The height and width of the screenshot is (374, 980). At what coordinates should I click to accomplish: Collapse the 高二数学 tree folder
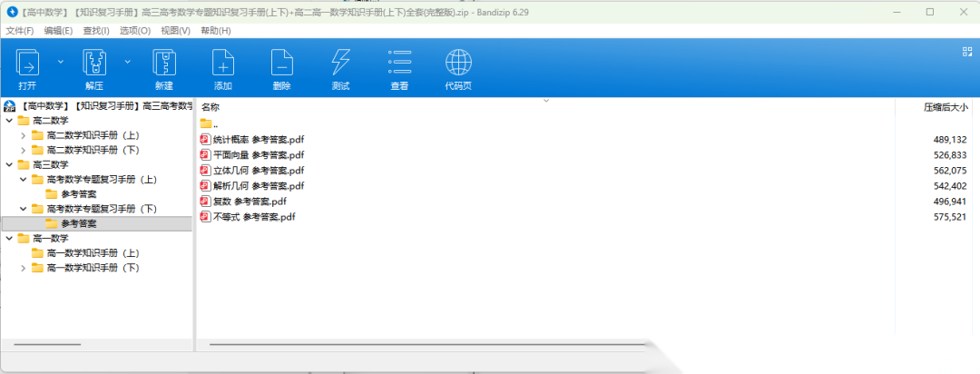pyautogui.click(x=9, y=121)
